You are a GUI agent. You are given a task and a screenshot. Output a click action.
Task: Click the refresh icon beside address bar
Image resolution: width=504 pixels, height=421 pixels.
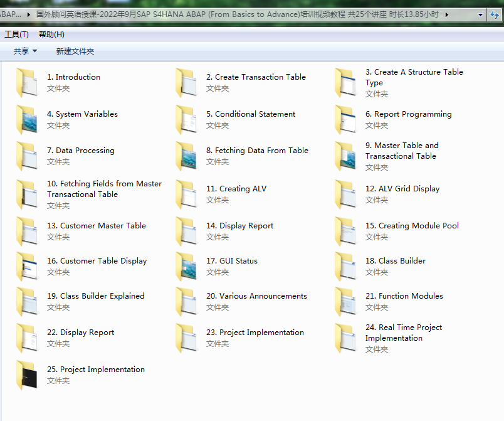495,14
